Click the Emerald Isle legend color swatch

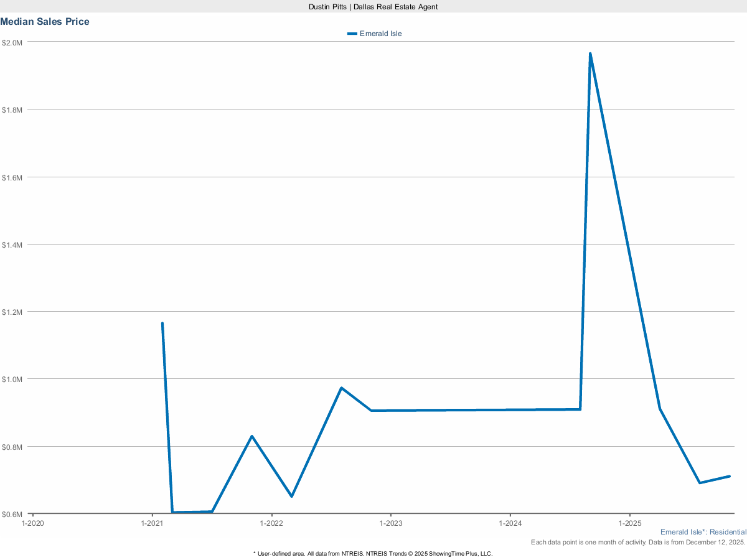tap(352, 34)
